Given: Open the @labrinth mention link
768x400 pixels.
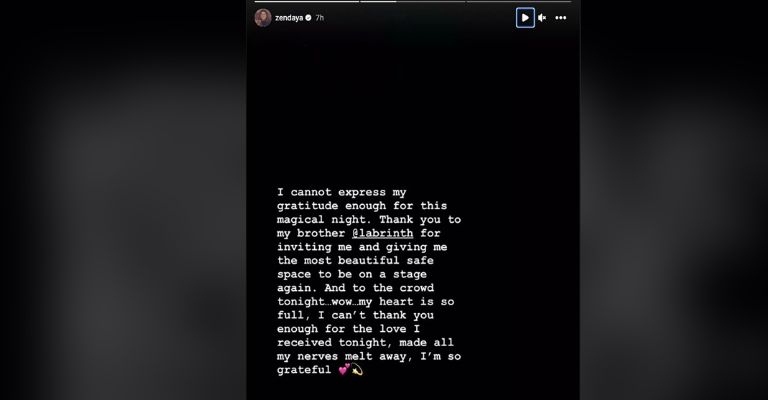Looking at the screenshot, I should point(383,233).
